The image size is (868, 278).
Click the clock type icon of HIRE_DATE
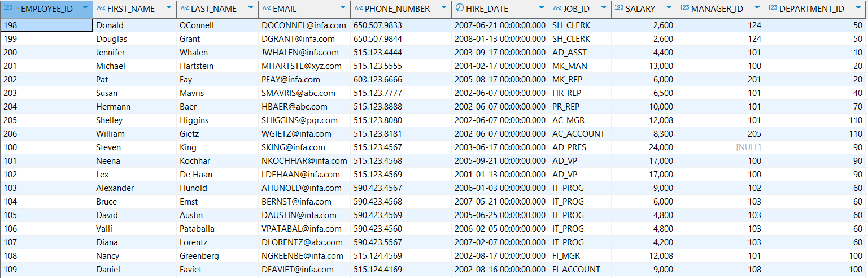click(459, 8)
